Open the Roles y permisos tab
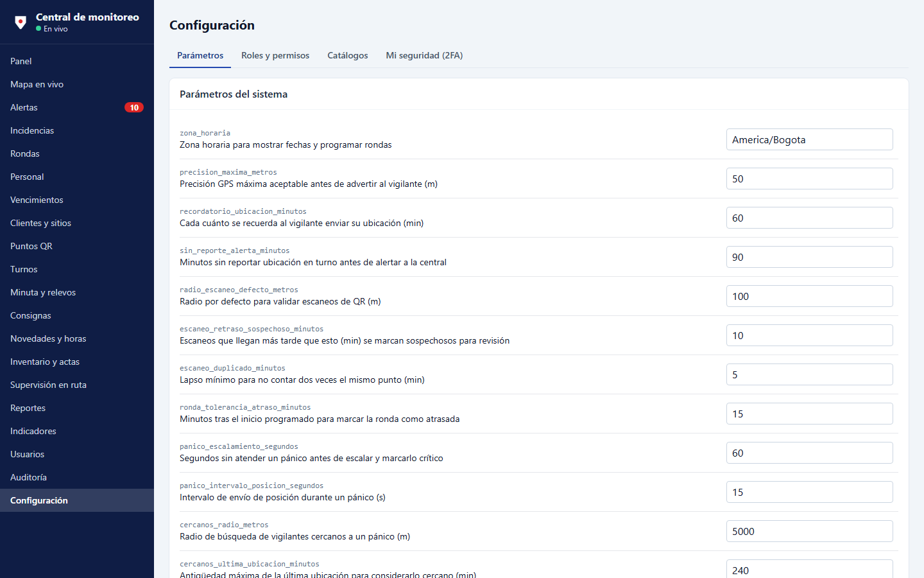The height and width of the screenshot is (578, 924). [x=275, y=55]
